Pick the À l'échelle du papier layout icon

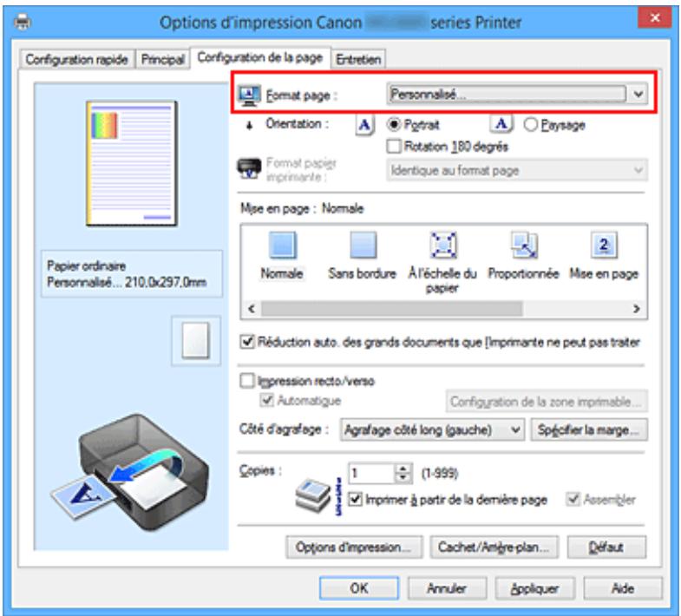442,245
